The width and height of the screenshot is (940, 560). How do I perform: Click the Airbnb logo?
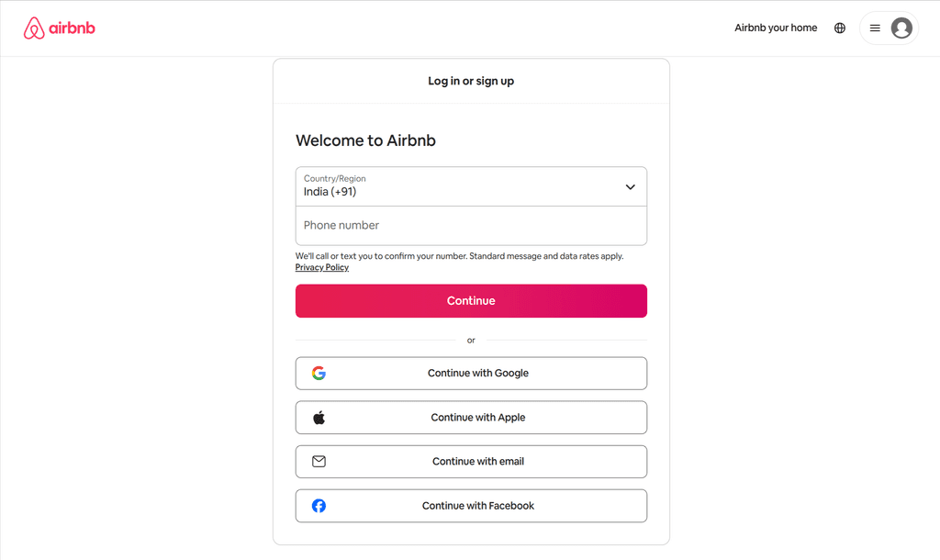point(59,28)
